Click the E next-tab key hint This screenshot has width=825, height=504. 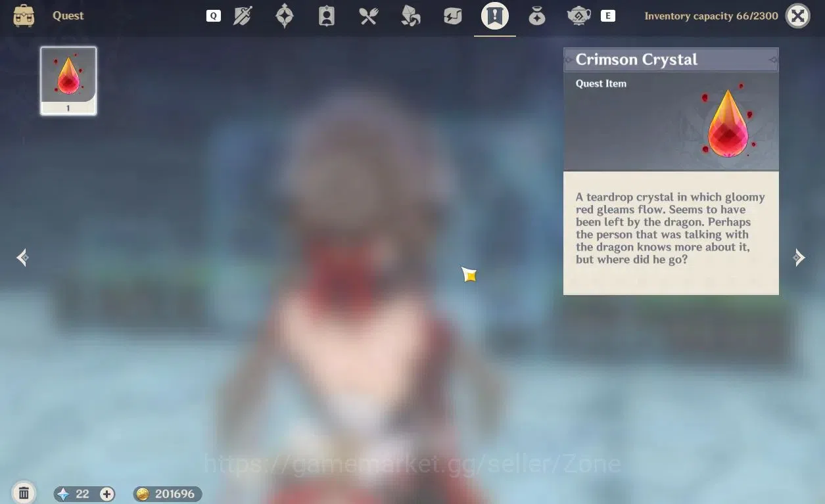point(608,16)
